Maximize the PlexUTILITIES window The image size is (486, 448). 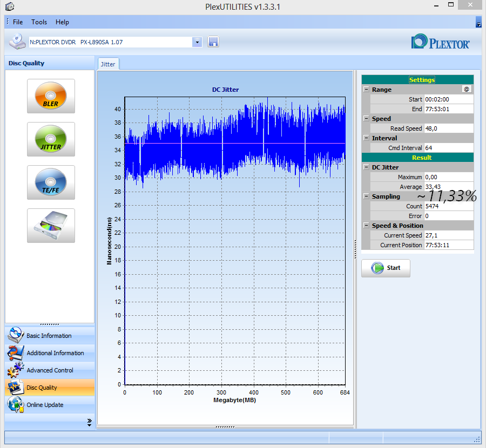pos(451,5)
